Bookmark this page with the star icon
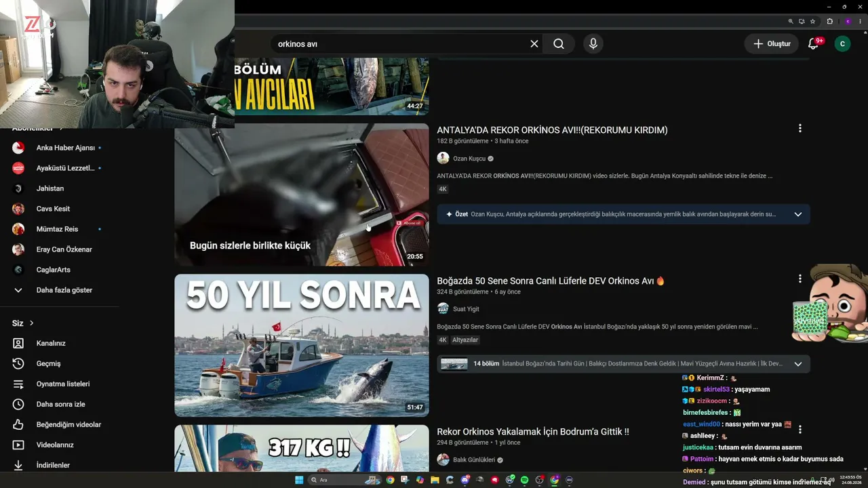This screenshot has width=868, height=488. pyautogui.click(x=812, y=21)
